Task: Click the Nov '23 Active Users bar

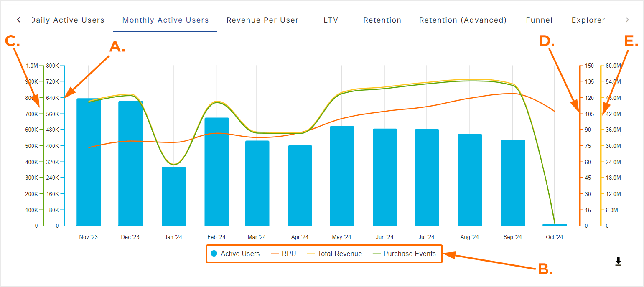Action: pyautogui.click(x=89, y=163)
